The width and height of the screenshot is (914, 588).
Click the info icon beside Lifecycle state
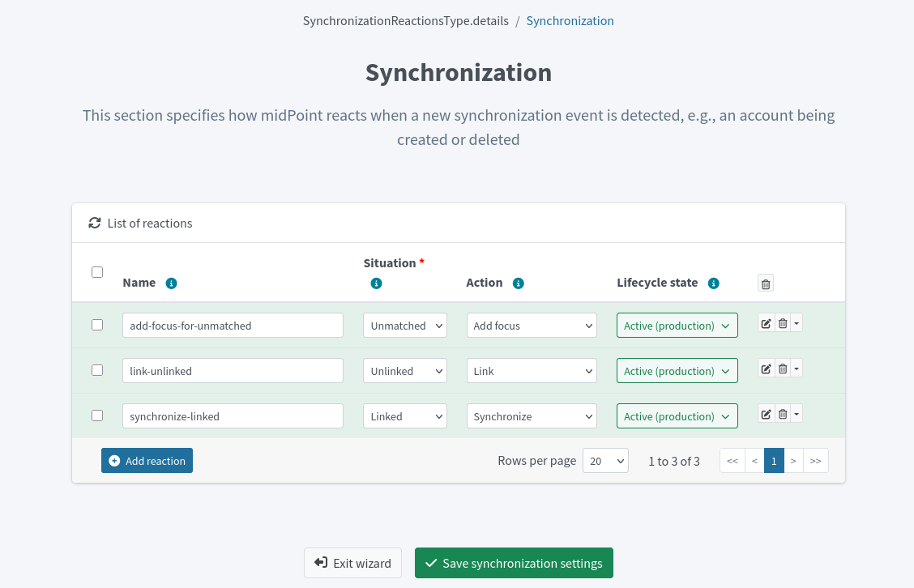(713, 283)
